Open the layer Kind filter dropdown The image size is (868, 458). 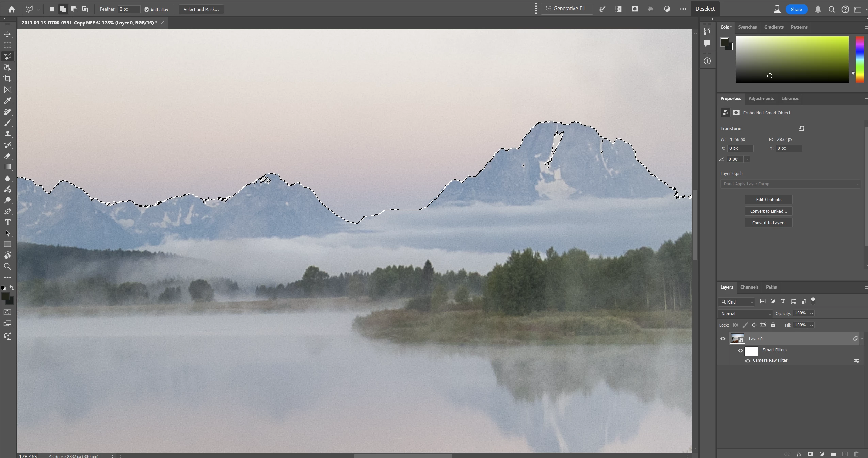[737, 302]
